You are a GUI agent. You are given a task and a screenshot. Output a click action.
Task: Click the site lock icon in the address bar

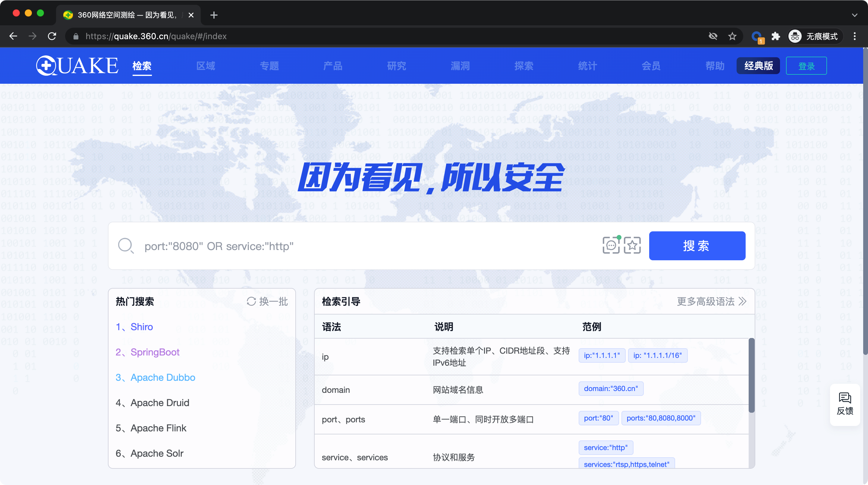pos(76,36)
